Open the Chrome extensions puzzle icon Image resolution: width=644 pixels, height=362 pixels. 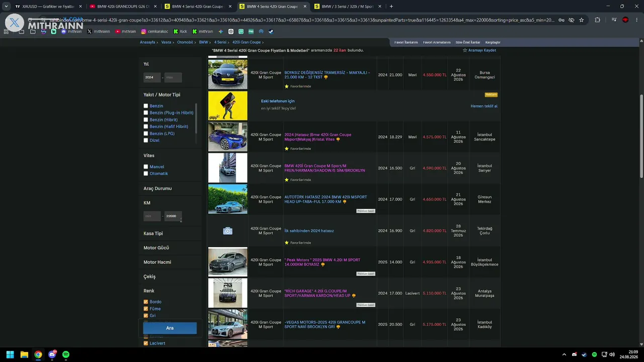point(597,20)
